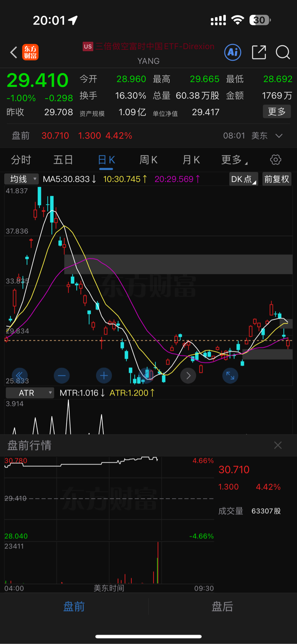Open the 东方财富 orange logo icon
This screenshot has height=644, width=297.
point(30,52)
